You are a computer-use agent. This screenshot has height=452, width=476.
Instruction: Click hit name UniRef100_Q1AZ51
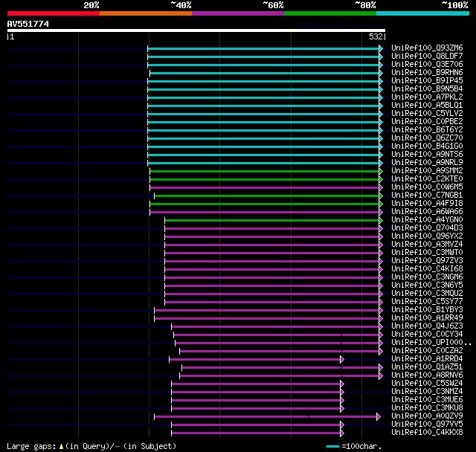[427, 367]
